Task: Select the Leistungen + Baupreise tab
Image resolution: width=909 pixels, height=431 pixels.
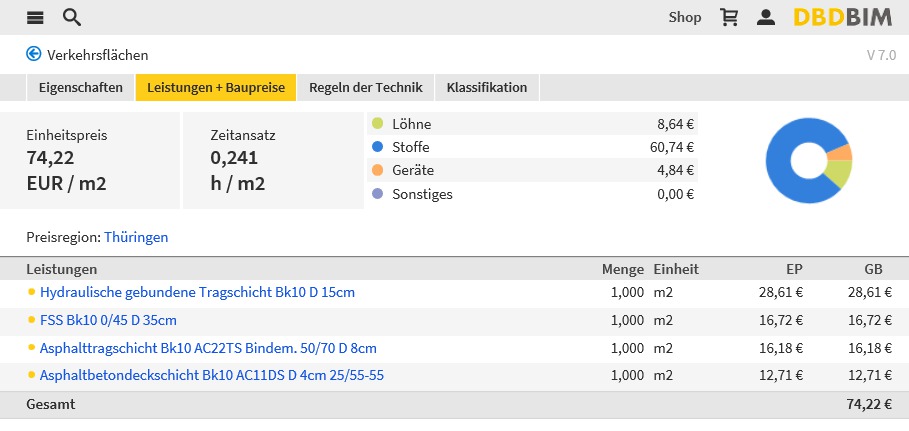Action: click(216, 88)
